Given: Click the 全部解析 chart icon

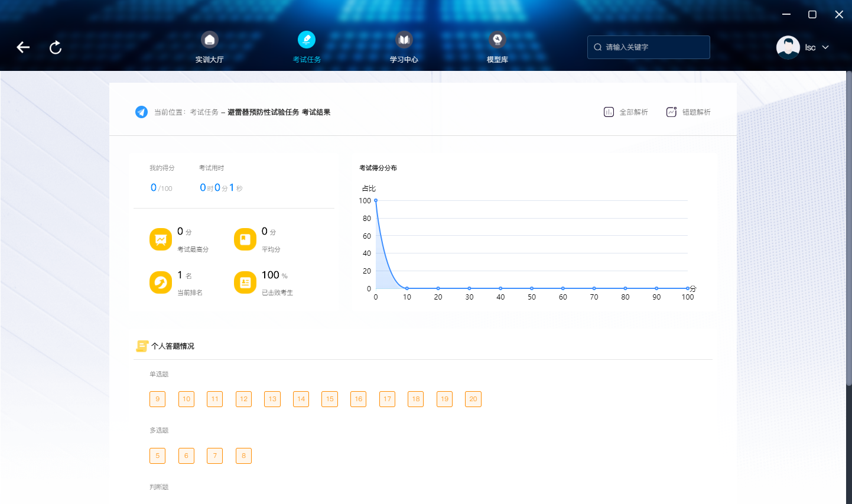Looking at the screenshot, I should click(x=609, y=112).
